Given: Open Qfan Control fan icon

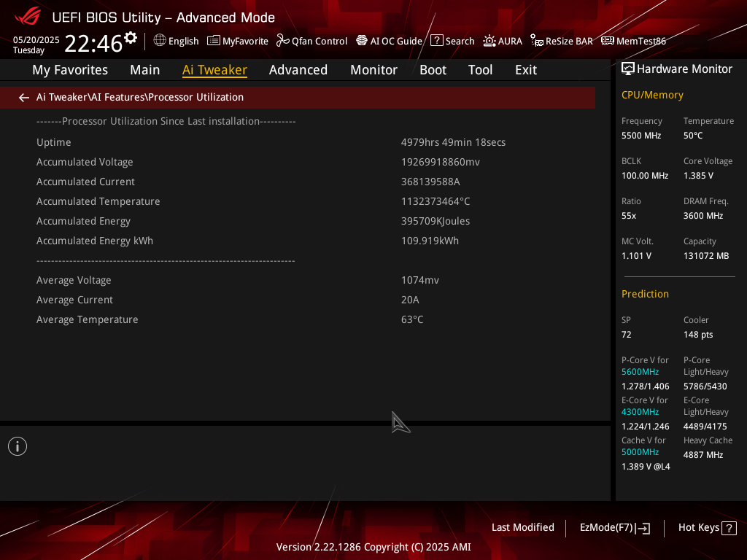Looking at the screenshot, I should [283, 41].
